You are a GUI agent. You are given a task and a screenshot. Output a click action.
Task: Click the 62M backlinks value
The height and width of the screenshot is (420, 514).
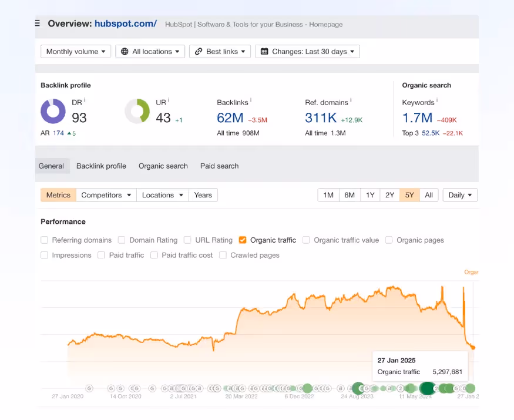[230, 117]
